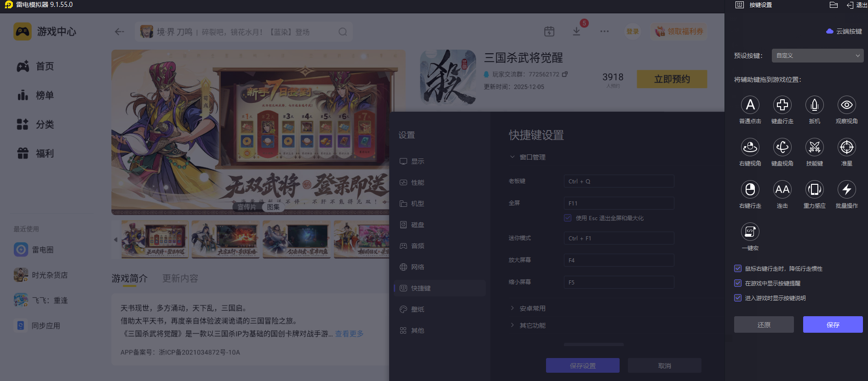Switch to the 更新内容 tab
Viewport: 868px width, 381px height.
click(180, 279)
